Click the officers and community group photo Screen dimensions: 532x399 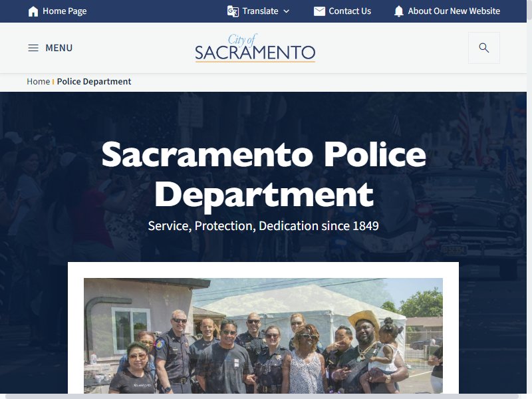tap(263, 336)
